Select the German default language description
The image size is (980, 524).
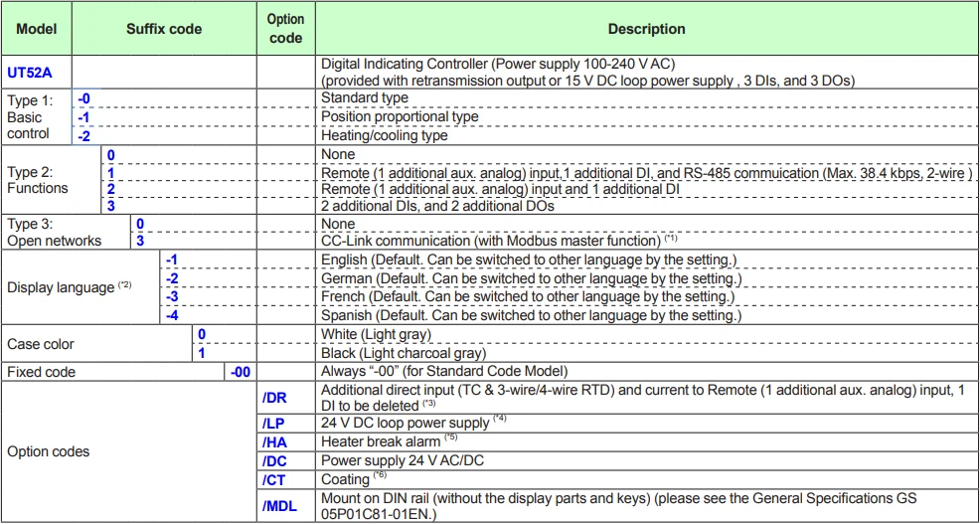pyautogui.click(x=532, y=277)
